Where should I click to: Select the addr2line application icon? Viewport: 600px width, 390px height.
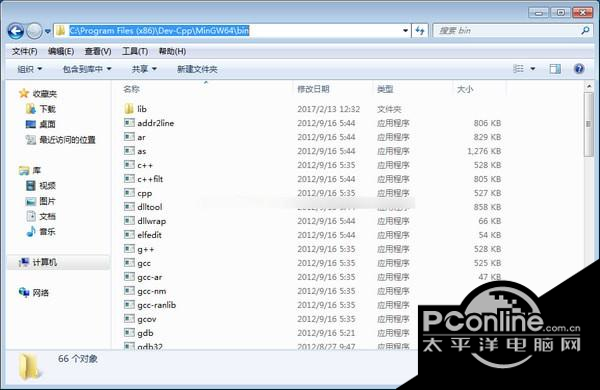coord(129,122)
